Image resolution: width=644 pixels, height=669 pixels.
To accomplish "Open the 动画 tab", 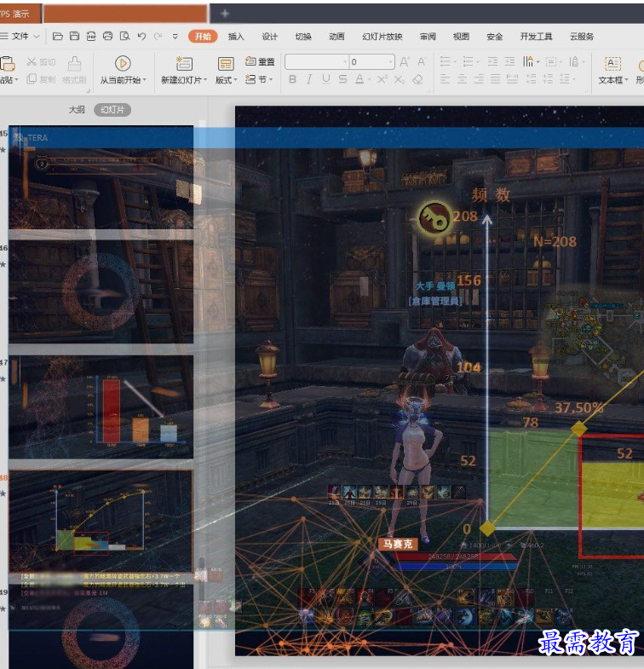I will [x=336, y=37].
